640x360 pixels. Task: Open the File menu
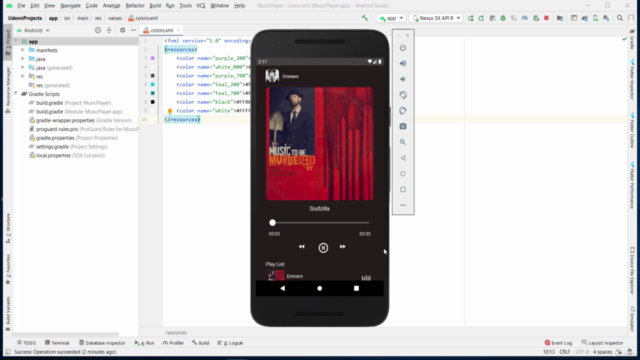pyautogui.click(x=21, y=6)
